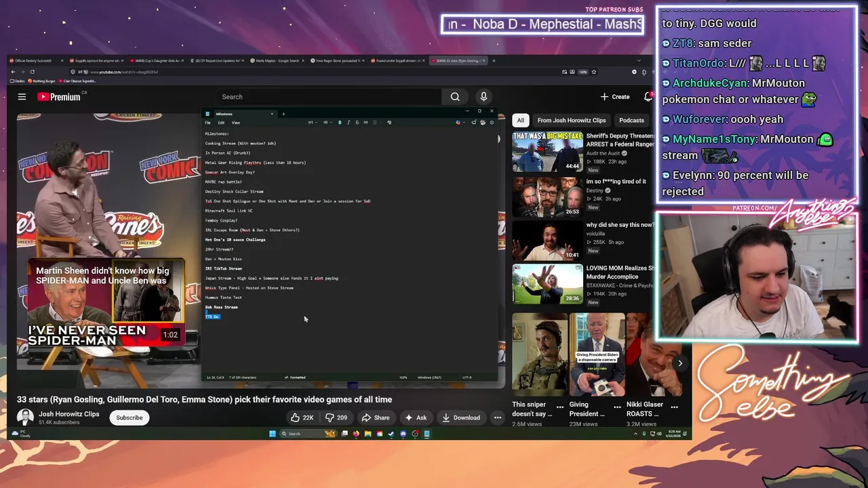Open the LOVING MOM Realizes video thumbnail
The width and height of the screenshot is (868, 488).
(x=547, y=284)
